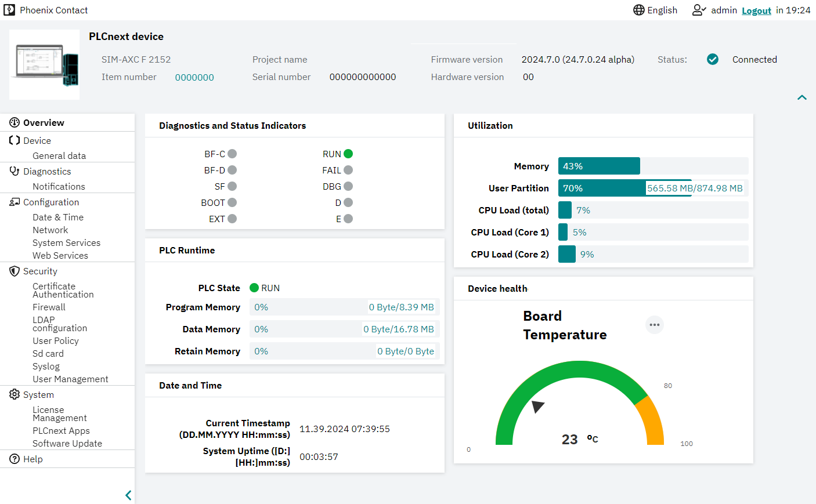Click the CPU Load (Core 1) bar
The height and width of the screenshot is (504, 816).
tap(653, 232)
